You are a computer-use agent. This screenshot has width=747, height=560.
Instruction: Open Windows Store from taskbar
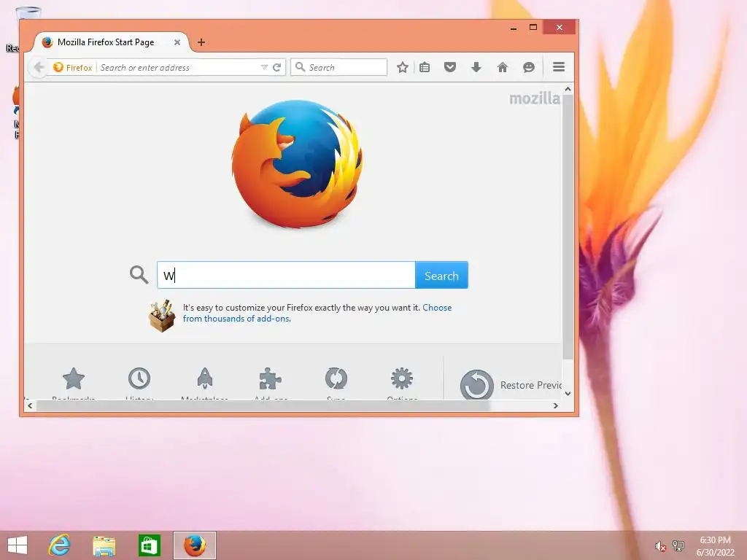tap(149, 545)
